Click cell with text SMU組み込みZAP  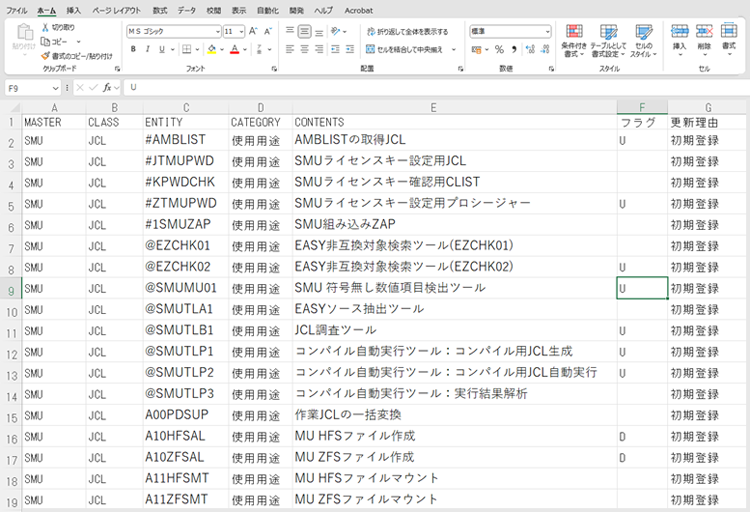454,225
